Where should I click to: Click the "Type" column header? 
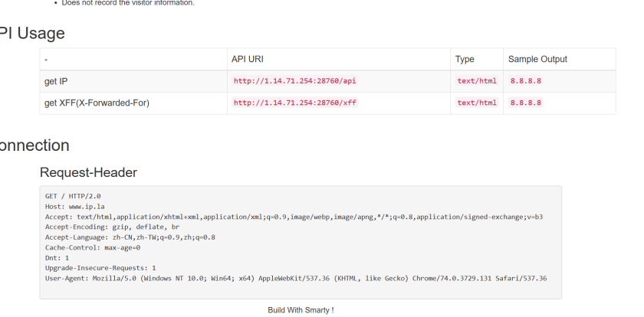pos(465,60)
